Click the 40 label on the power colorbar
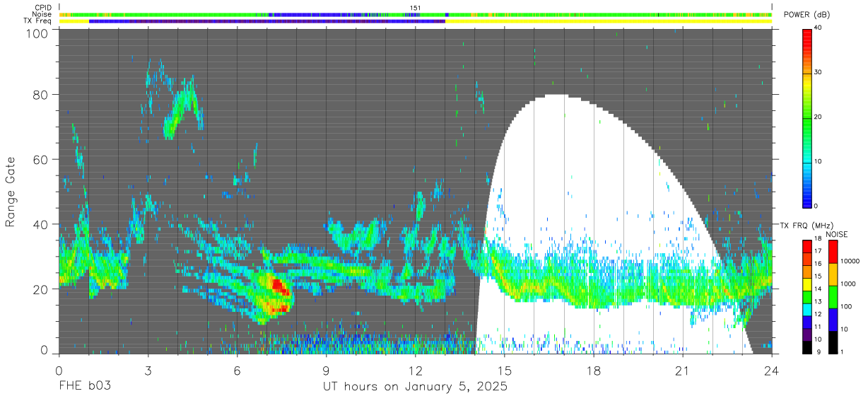This screenshot has width=868, height=401. point(819,28)
